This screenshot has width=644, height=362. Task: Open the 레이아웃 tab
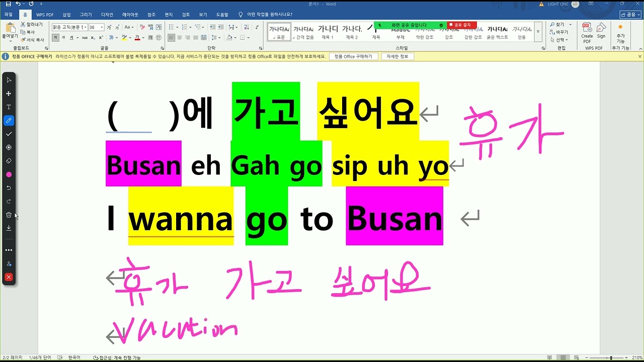click(130, 15)
